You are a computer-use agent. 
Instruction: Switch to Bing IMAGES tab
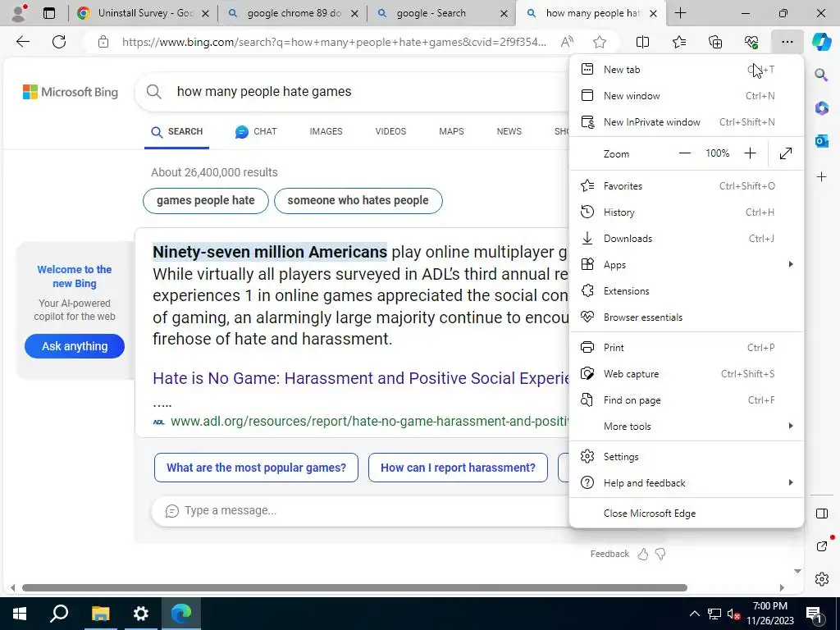[326, 132]
